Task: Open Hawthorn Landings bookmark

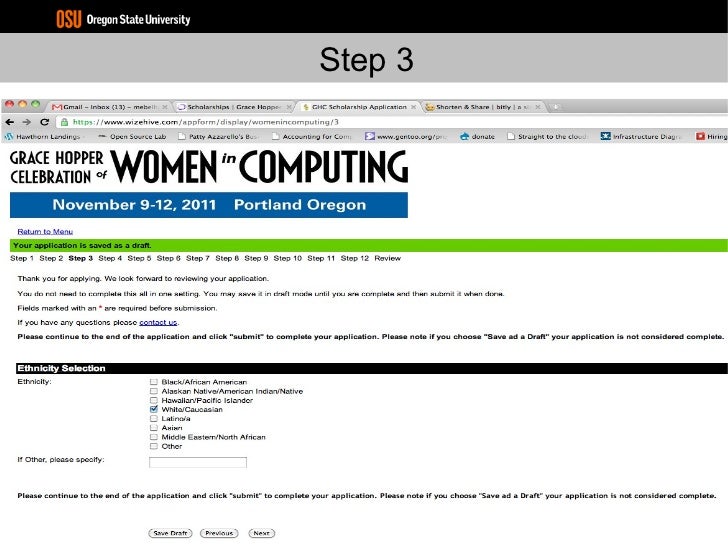Action: 43,136
